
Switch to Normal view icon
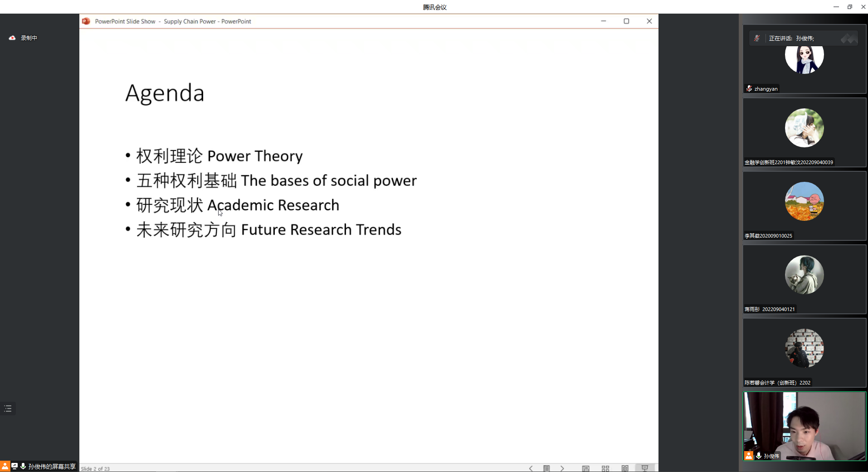(x=585, y=468)
